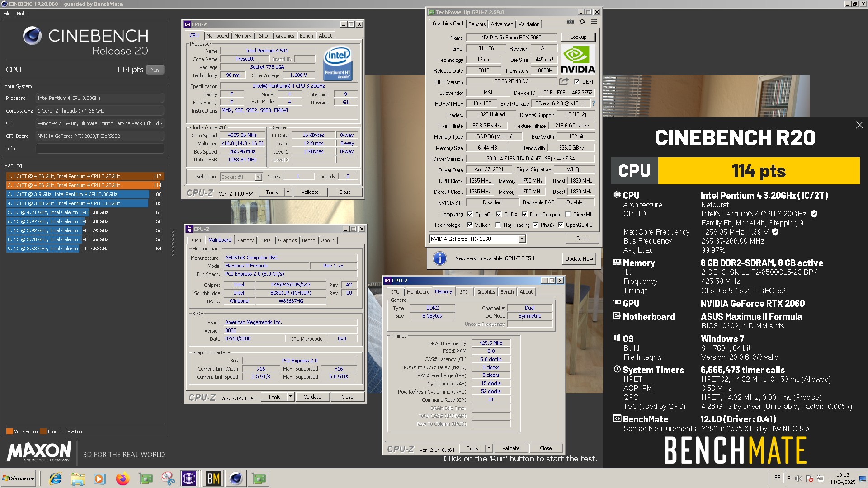This screenshot has width=868, height=488.
Task: Open the GPU-Z hamburger menu icon
Action: point(594,22)
